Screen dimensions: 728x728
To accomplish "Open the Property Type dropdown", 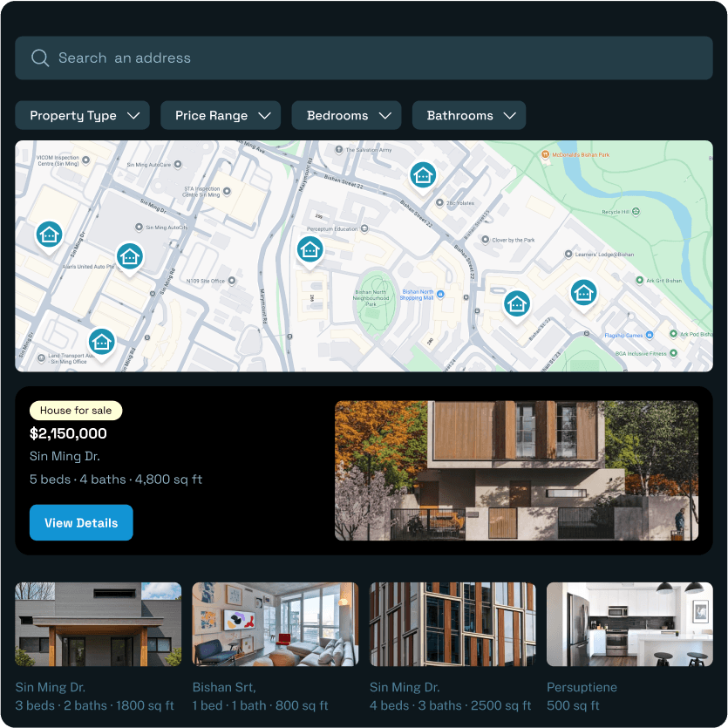I will coord(82,115).
